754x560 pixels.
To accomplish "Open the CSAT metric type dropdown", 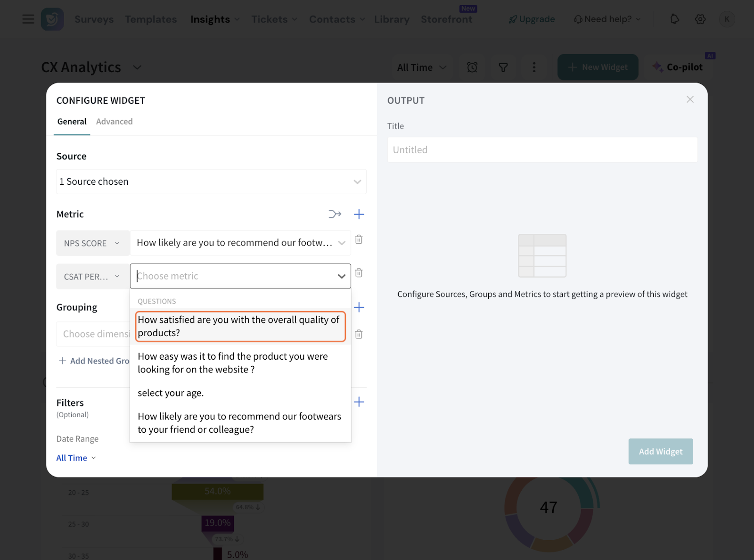I will (92, 277).
